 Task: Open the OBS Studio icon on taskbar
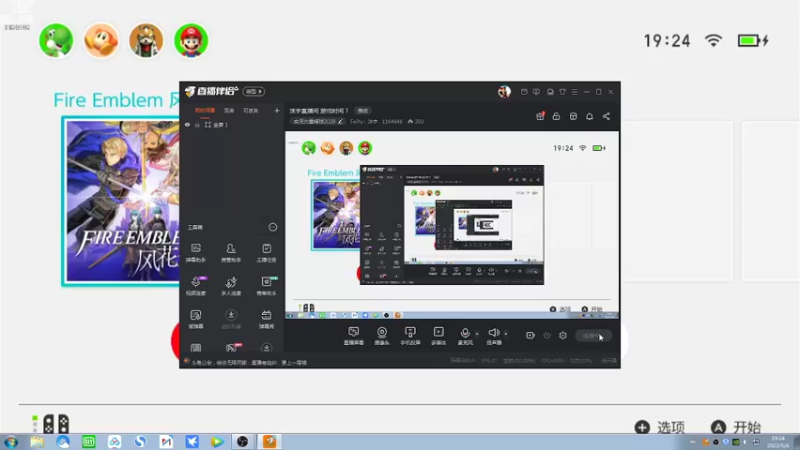[243, 441]
